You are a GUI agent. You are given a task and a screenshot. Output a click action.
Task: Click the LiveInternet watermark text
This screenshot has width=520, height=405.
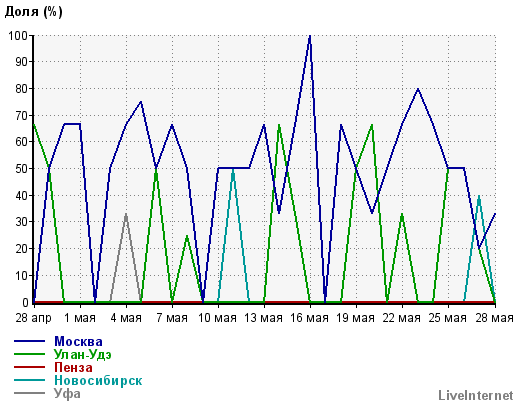point(476,395)
